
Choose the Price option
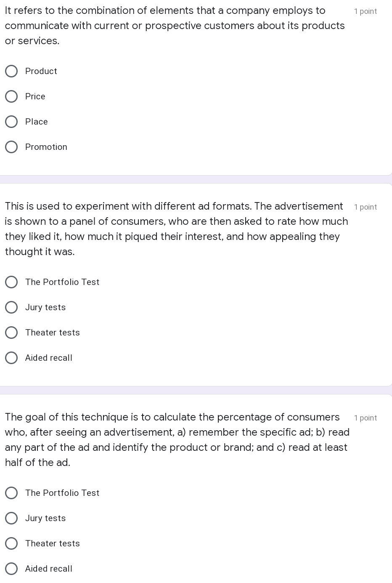(11, 96)
